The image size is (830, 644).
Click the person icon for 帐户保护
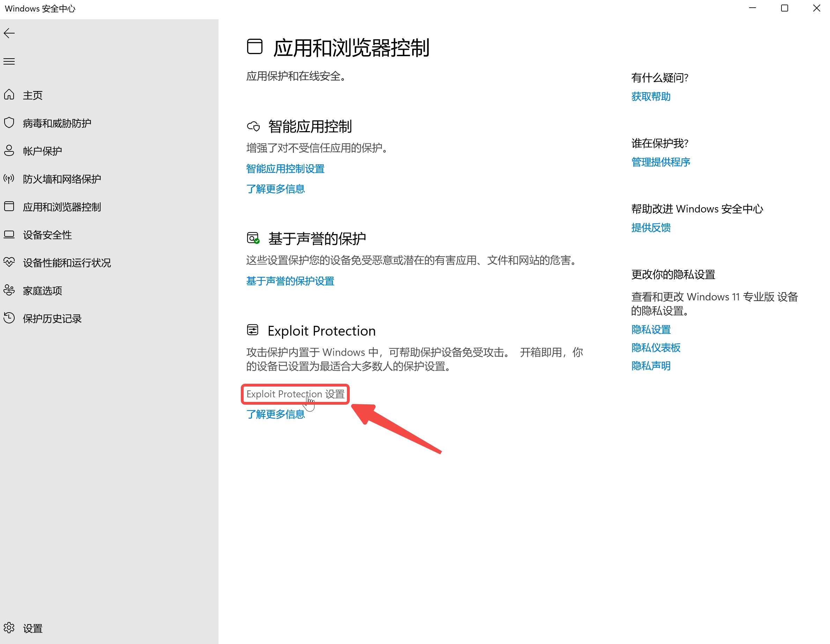click(9, 150)
